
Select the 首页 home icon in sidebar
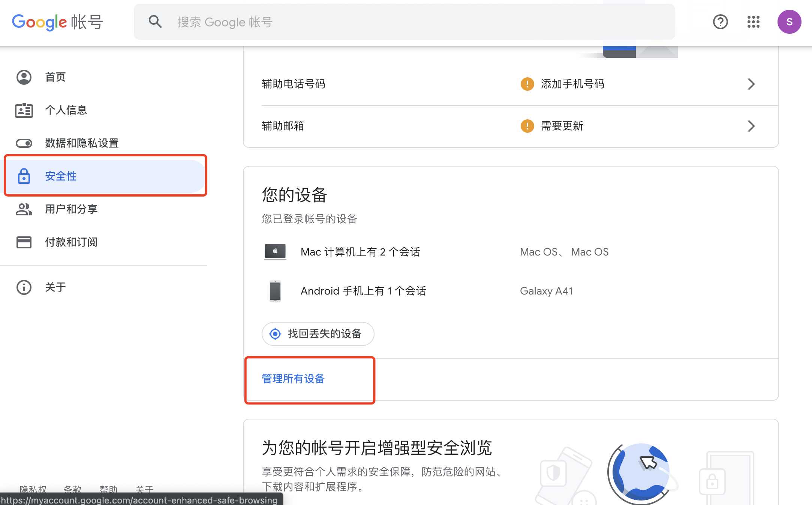point(24,77)
